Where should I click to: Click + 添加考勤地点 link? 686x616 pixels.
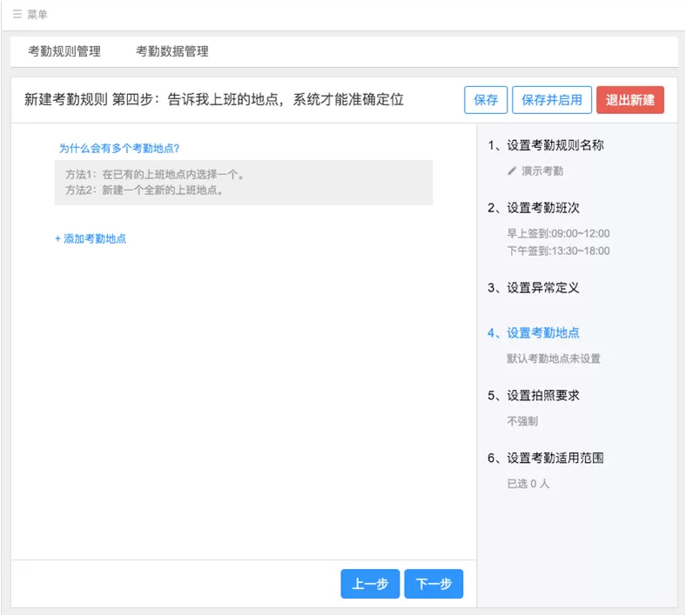click(x=91, y=238)
